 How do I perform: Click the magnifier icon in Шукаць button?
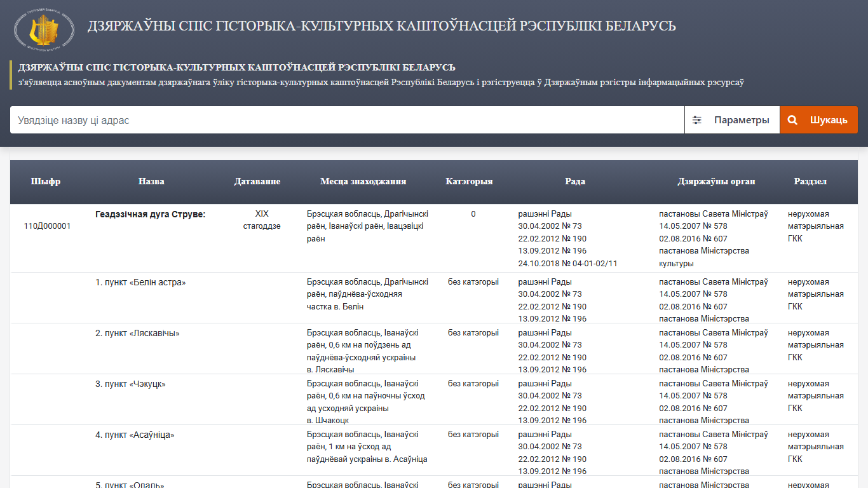click(792, 120)
